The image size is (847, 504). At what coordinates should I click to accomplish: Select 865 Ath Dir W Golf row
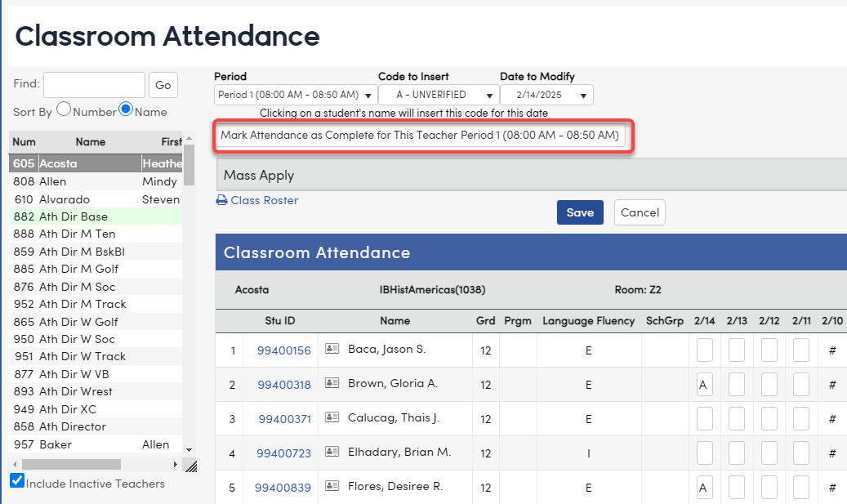(x=96, y=322)
